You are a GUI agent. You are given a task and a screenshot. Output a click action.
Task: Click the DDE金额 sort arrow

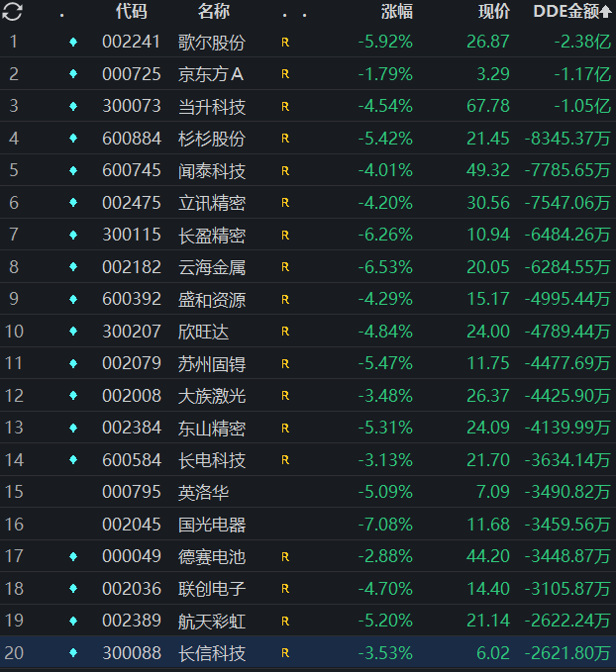[605, 12]
